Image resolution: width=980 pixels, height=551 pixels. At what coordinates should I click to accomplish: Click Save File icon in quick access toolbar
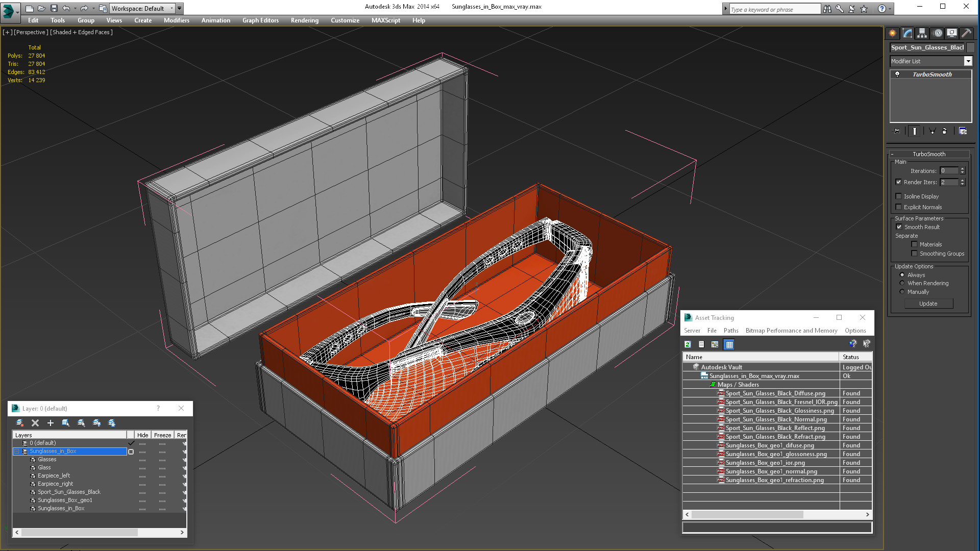coord(54,8)
